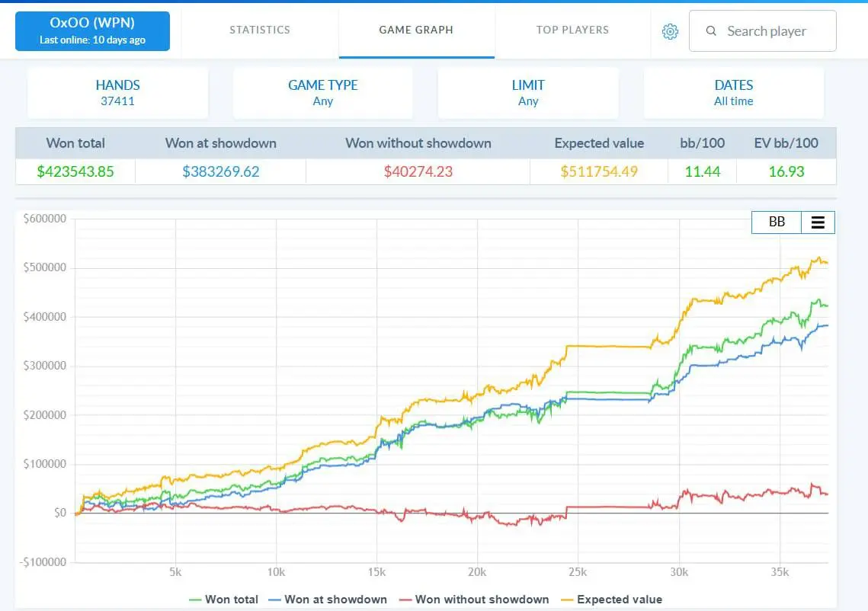Toggle the Won total legend series

223,600
